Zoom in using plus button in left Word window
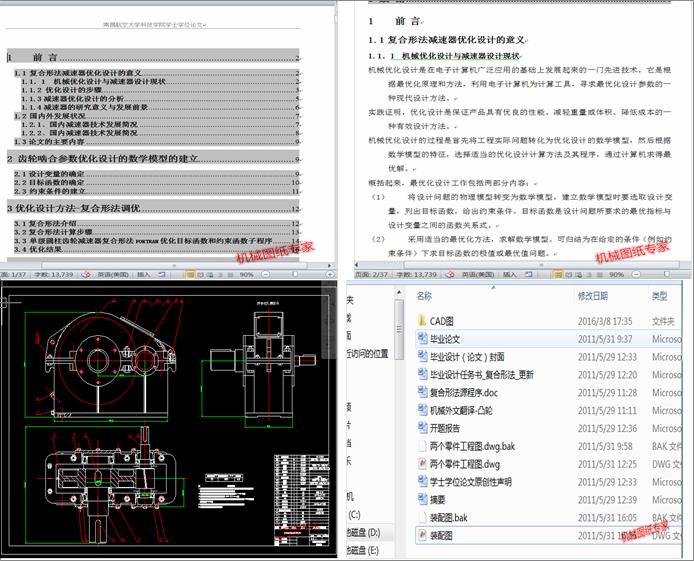Viewport: 694px width, 561px height. coord(330,275)
